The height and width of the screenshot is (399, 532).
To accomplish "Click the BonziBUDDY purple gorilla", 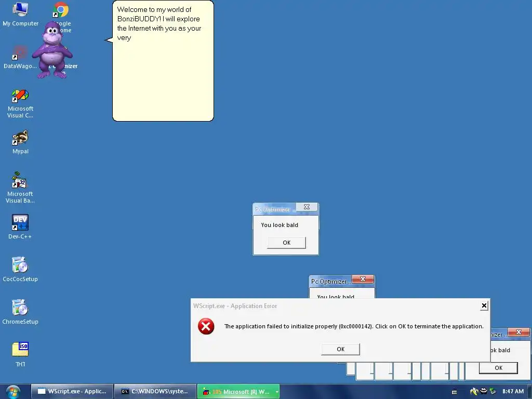I will [x=52, y=50].
